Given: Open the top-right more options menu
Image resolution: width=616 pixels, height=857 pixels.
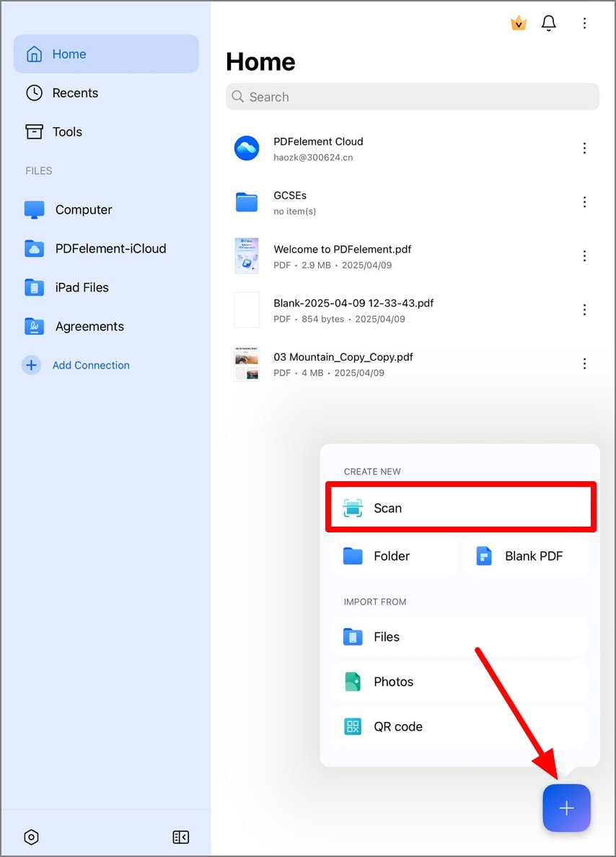Looking at the screenshot, I should tap(584, 23).
